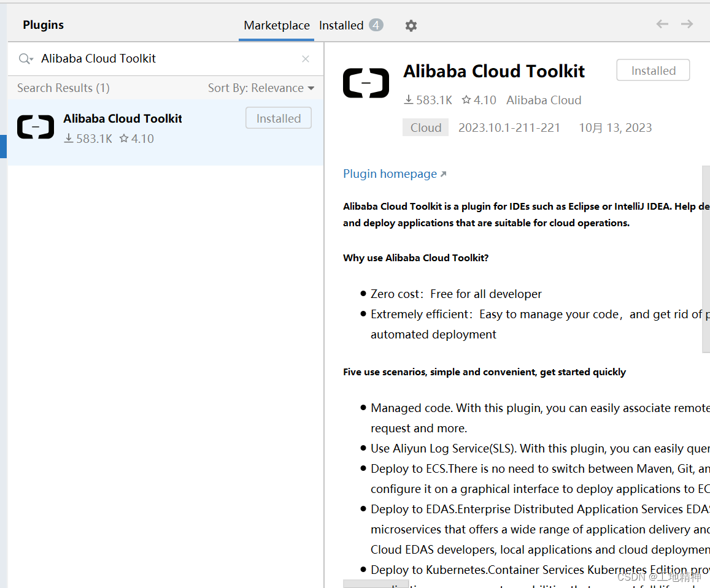
Task: Click the Cloud category tag
Action: (425, 127)
